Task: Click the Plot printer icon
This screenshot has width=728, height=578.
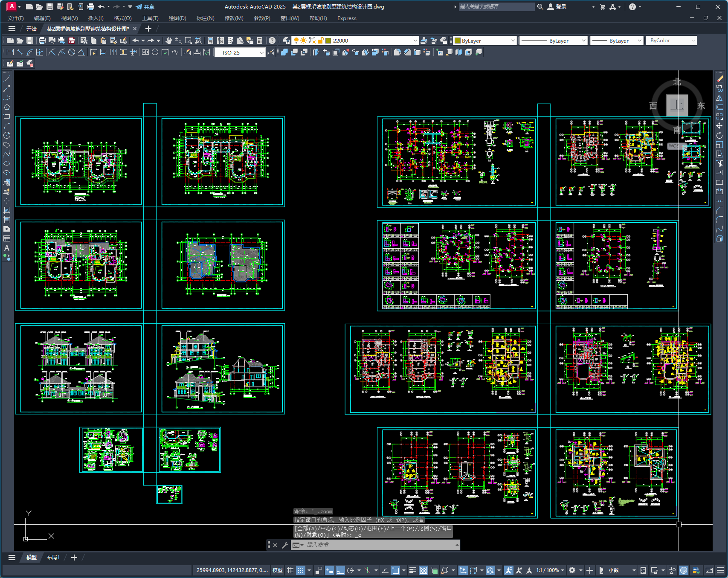Action: click(42, 41)
